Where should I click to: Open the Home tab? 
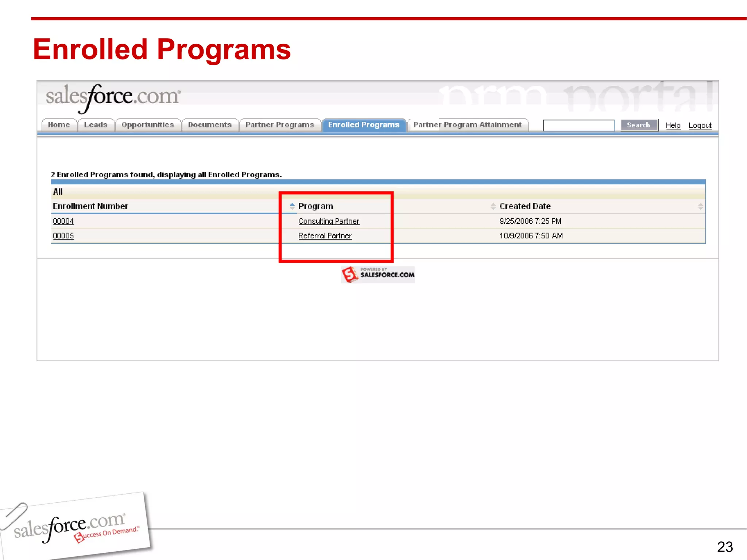pos(59,125)
